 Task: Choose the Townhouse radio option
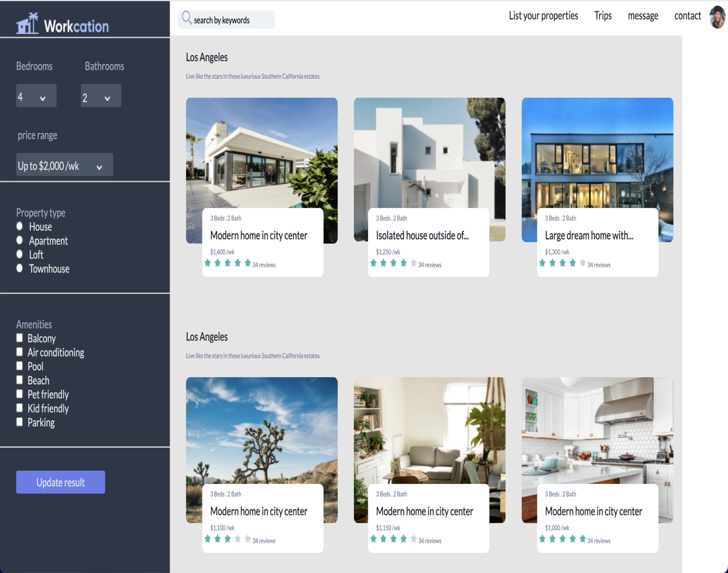coord(20,268)
